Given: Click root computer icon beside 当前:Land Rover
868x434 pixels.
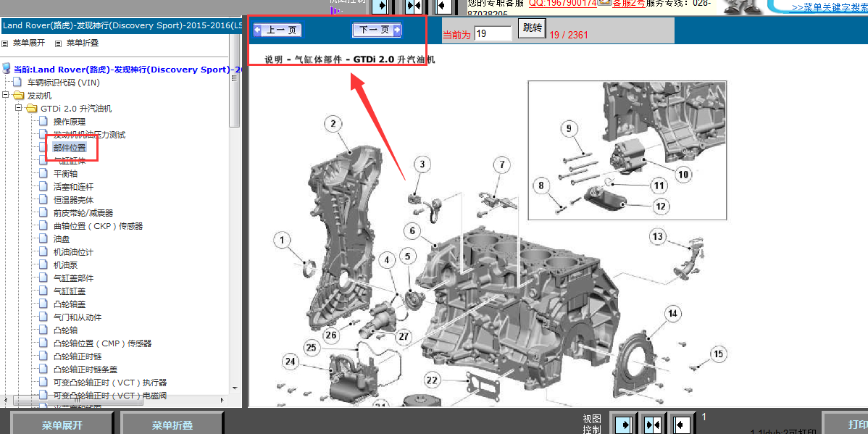Looking at the screenshot, I should (6, 69).
